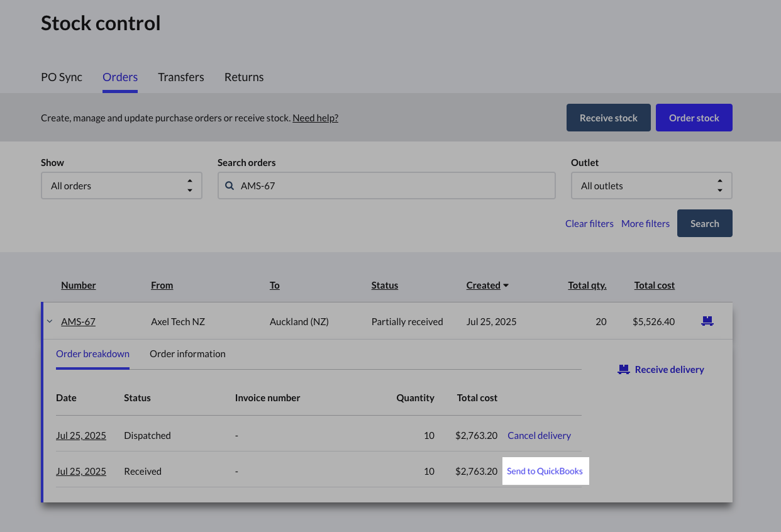The image size is (781, 532).
Task: Collapse the AMS-67 order row chevron
Action: (50, 321)
